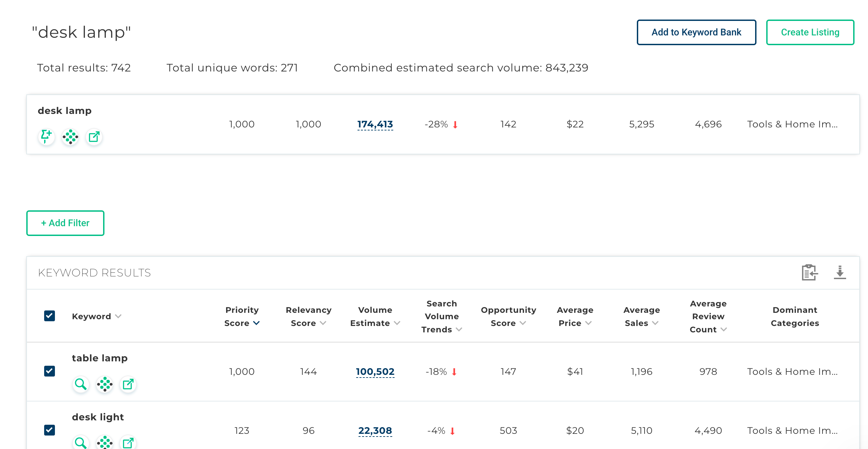This screenshot has width=868, height=449.
Task: Open the 174,413 volume estimate link
Action: pos(375,124)
